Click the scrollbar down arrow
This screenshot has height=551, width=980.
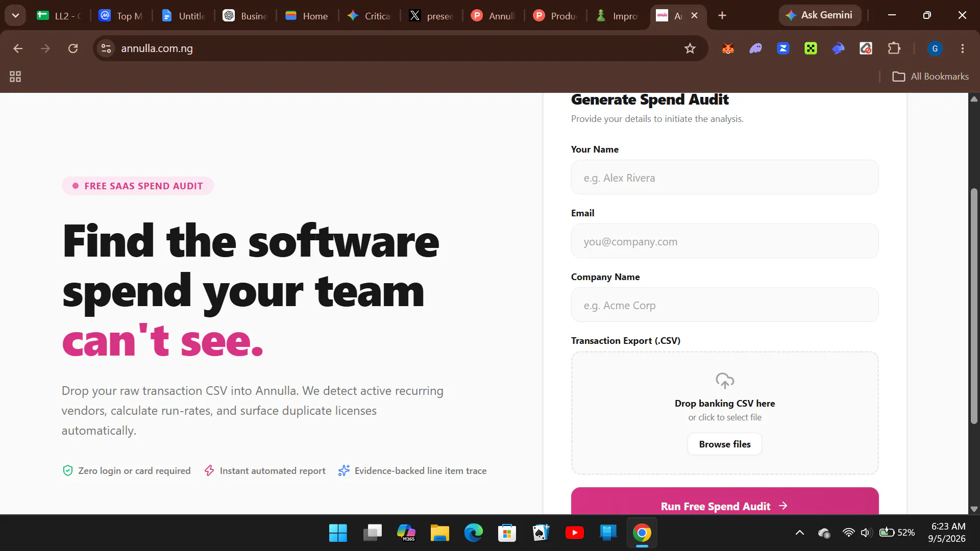tap(974, 509)
